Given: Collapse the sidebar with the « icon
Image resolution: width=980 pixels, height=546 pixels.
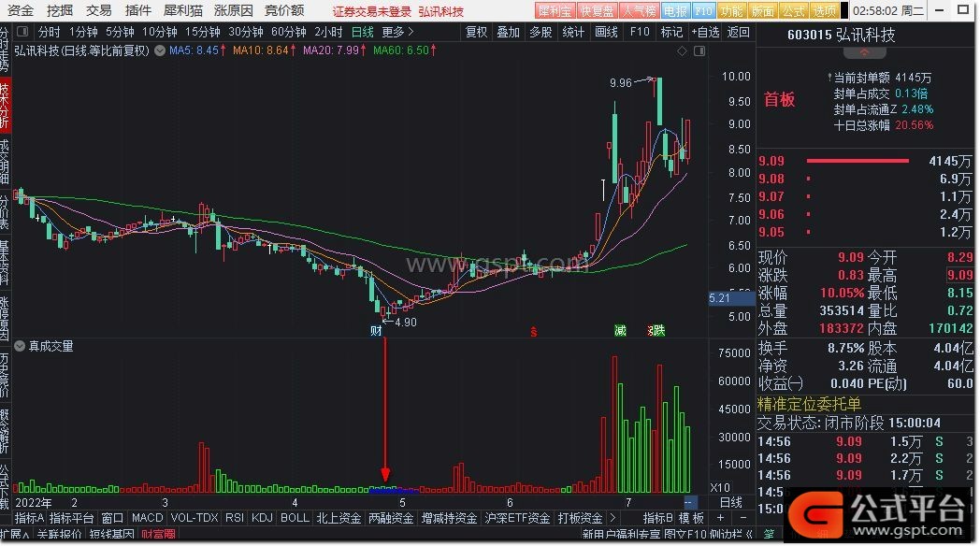Looking at the screenshot, I should 749,535.
